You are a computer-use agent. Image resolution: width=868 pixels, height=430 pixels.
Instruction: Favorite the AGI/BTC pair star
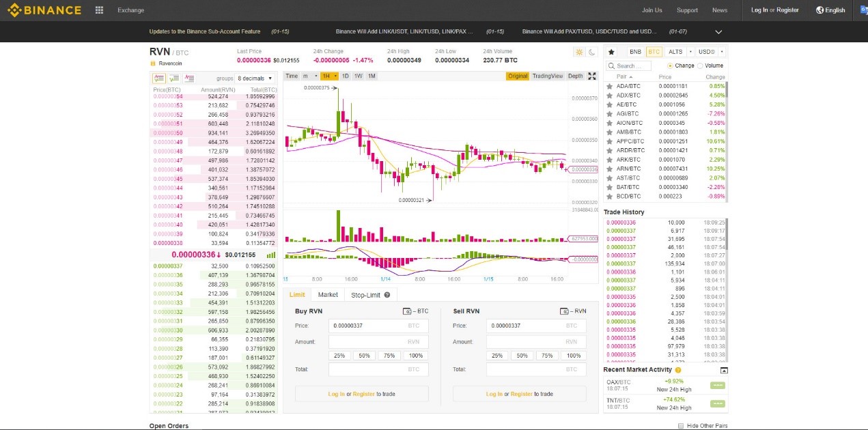tap(609, 114)
